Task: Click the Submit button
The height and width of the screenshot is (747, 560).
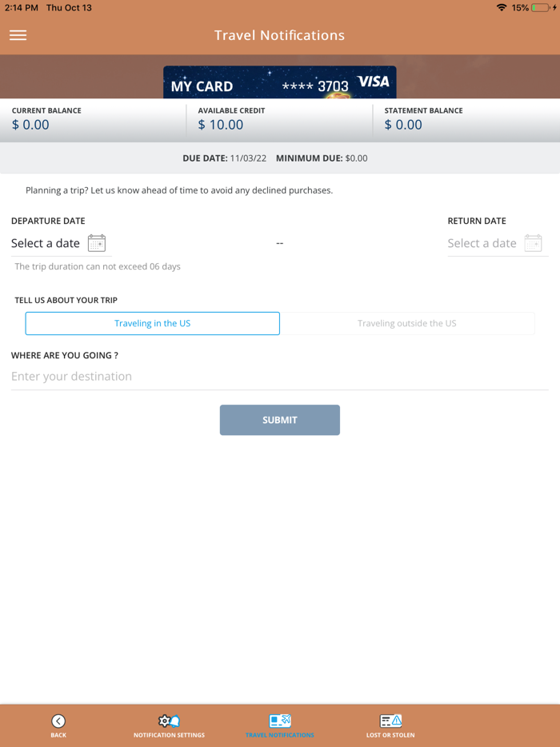Action: pos(280,420)
